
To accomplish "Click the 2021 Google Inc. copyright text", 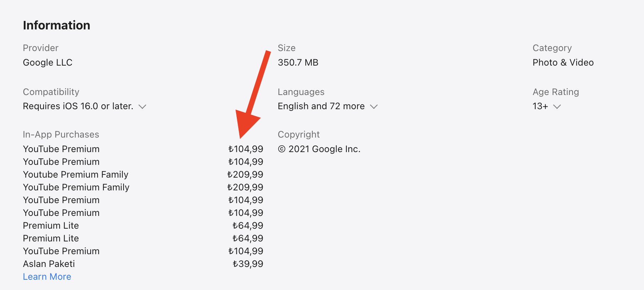I will 319,149.
